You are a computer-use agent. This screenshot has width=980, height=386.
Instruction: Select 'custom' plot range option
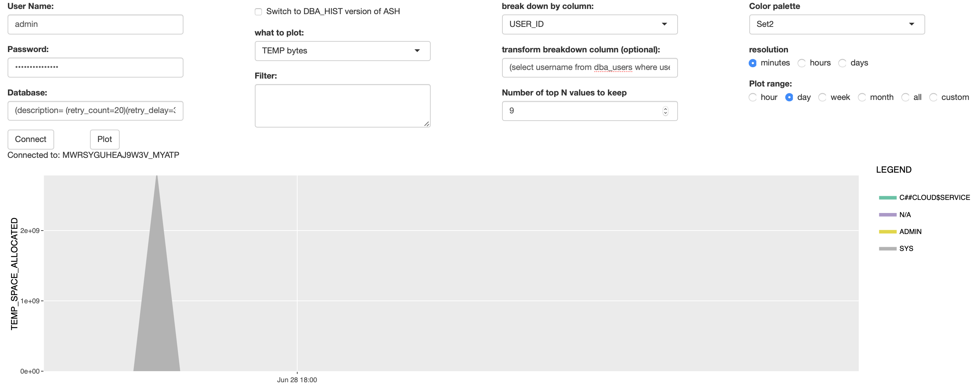click(x=933, y=97)
